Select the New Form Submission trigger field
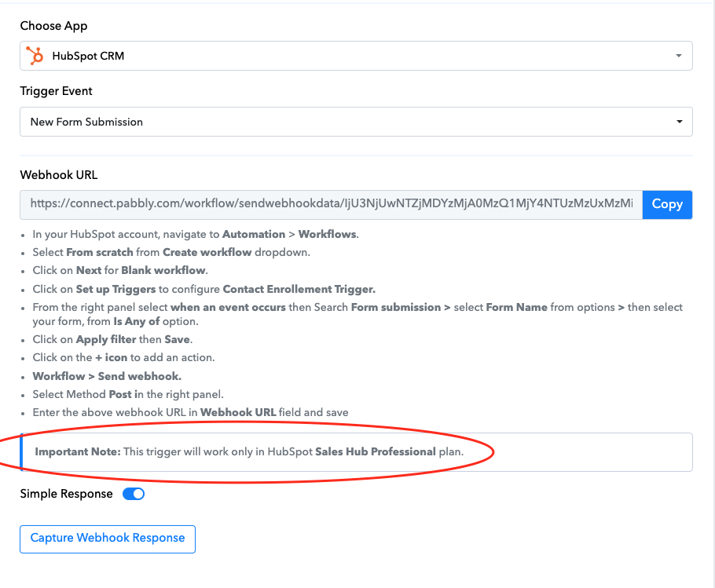The image size is (715, 588). [356, 122]
